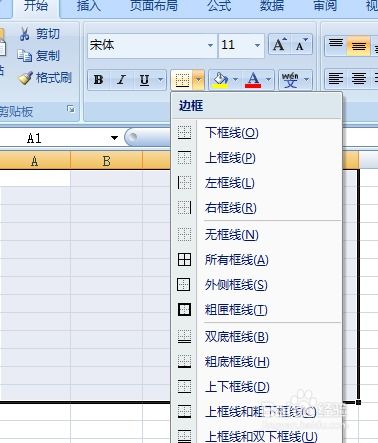
Task: Open the 宋体 font name dropdown
Action: 210,45
